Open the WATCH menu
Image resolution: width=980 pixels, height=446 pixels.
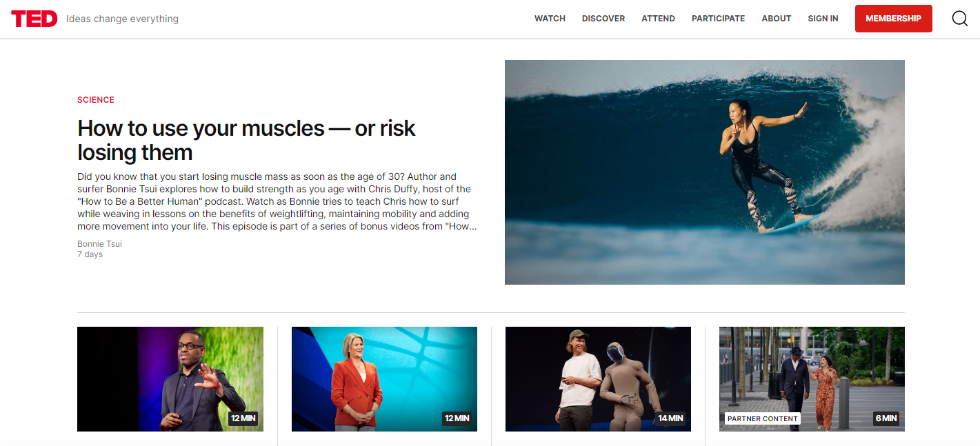point(550,19)
